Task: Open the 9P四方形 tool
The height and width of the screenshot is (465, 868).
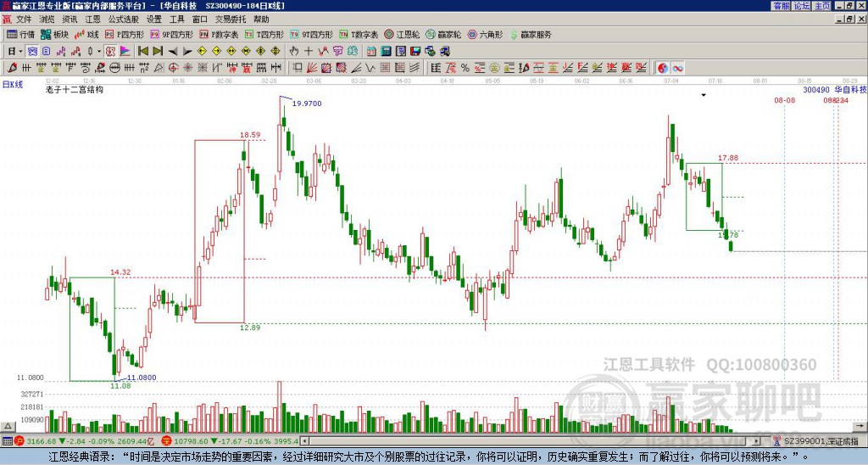Action: click(x=172, y=34)
